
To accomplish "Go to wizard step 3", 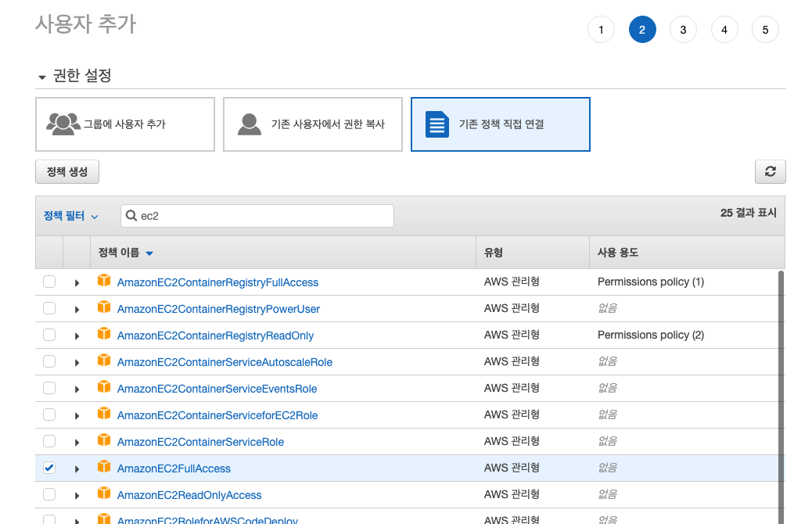I will tap(683, 30).
